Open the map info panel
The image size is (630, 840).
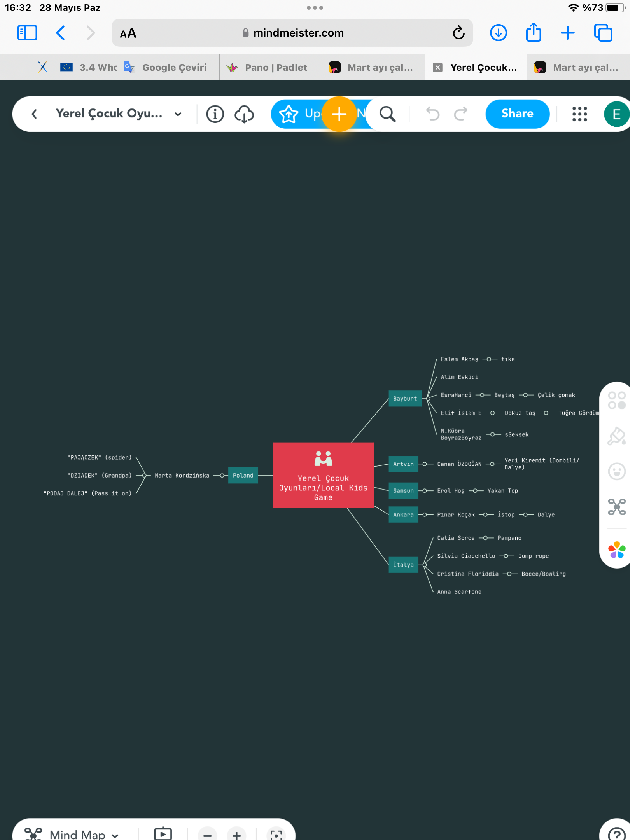click(x=215, y=114)
